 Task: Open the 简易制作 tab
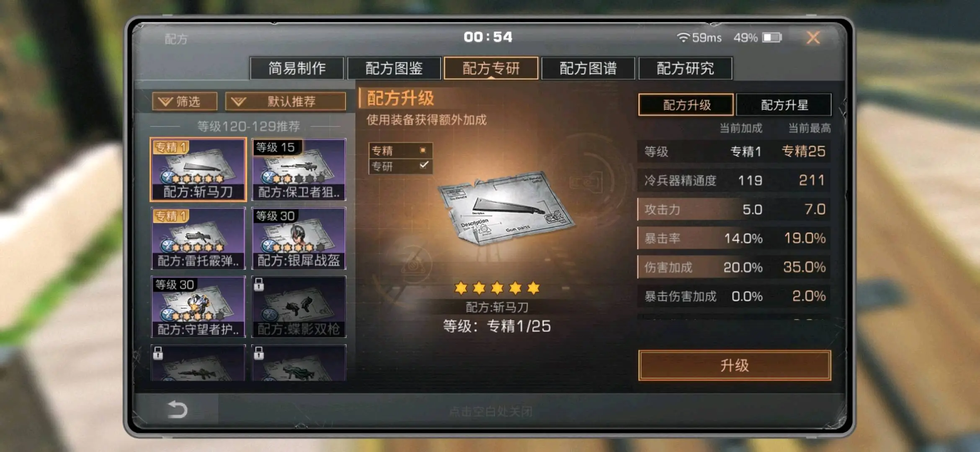coord(297,68)
